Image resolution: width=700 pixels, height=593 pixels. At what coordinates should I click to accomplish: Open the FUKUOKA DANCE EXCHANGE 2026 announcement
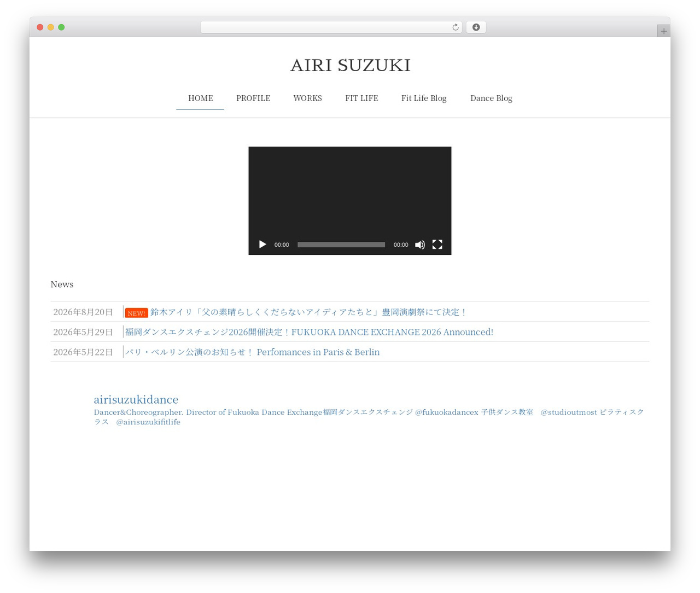(x=309, y=332)
